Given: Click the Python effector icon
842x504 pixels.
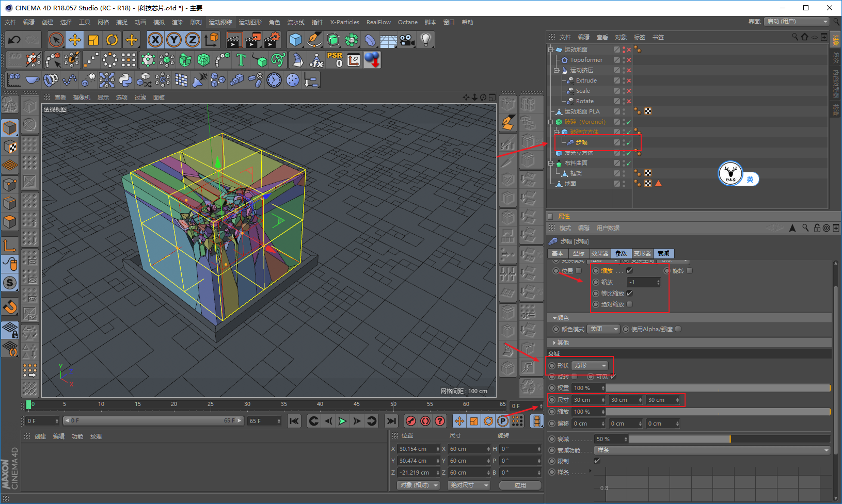Looking at the screenshot, I should (x=125, y=80).
